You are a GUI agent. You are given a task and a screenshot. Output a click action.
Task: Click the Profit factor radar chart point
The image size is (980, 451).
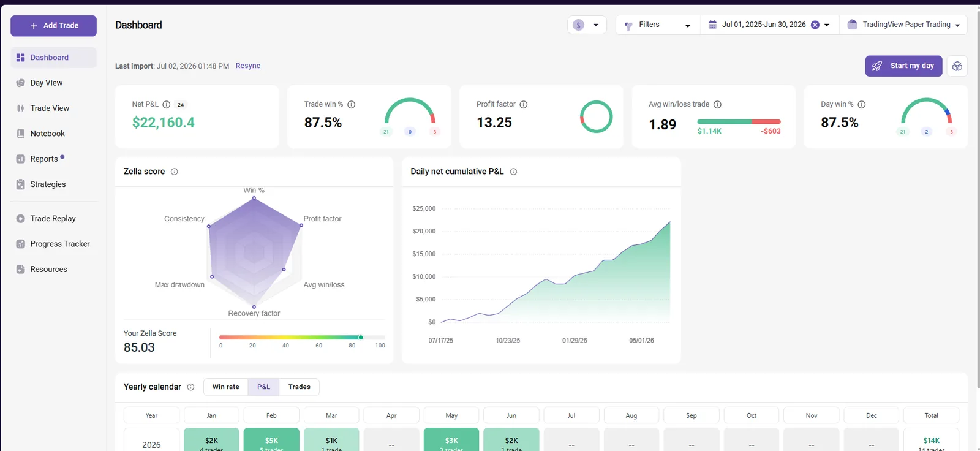tap(301, 225)
